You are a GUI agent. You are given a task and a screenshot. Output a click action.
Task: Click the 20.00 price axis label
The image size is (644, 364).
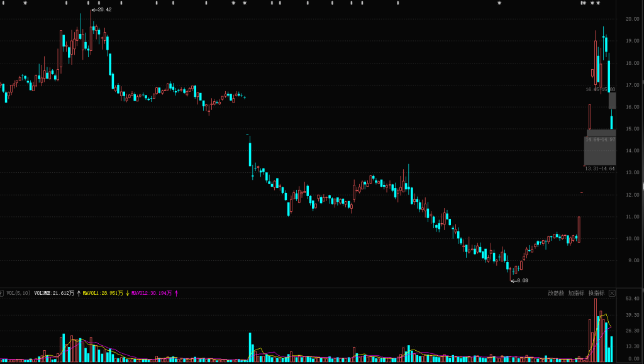[x=632, y=19]
